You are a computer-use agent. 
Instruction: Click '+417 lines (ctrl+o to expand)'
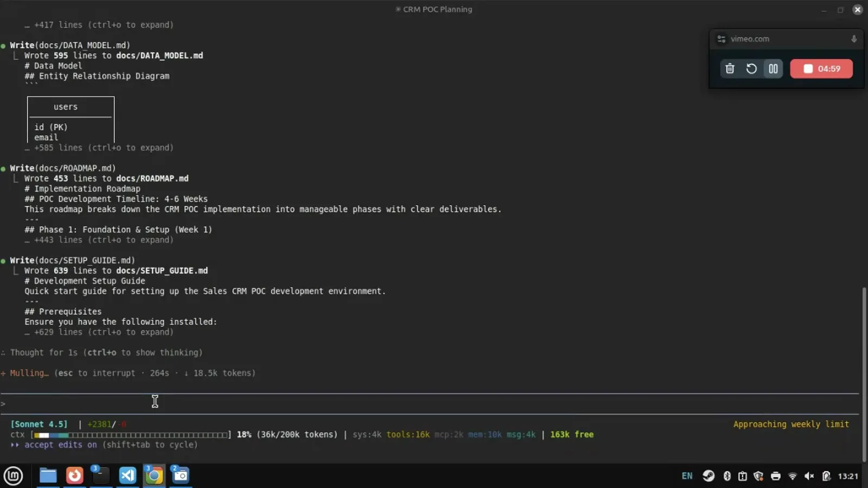click(x=104, y=25)
